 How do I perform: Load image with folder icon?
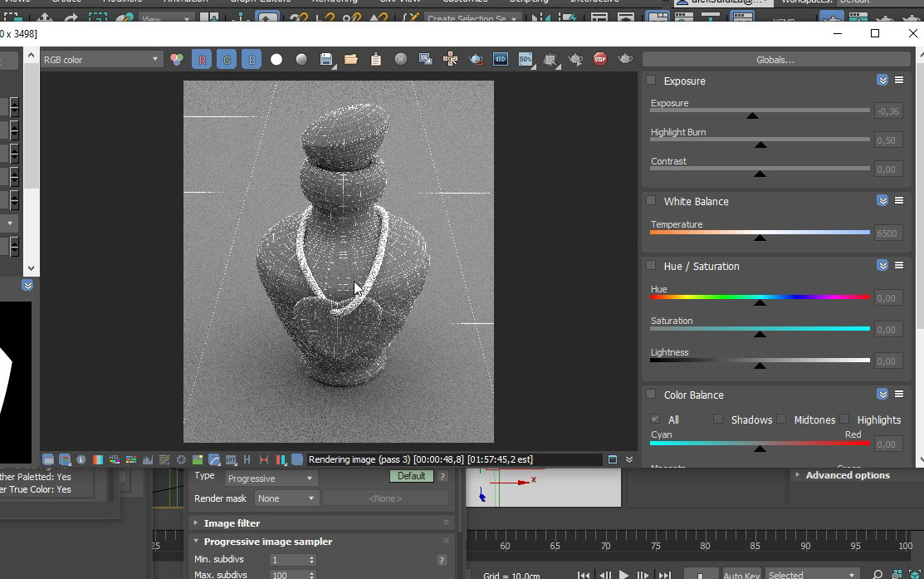coord(351,60)
